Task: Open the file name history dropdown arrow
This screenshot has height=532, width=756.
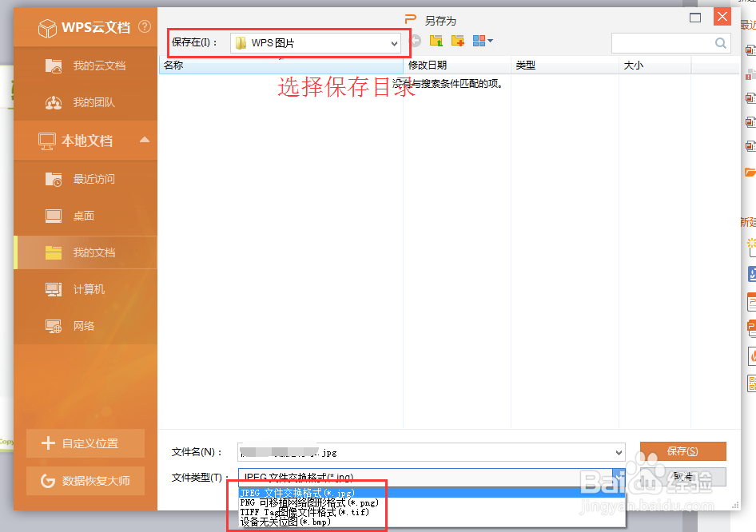Action: click(x=619, y=452)
